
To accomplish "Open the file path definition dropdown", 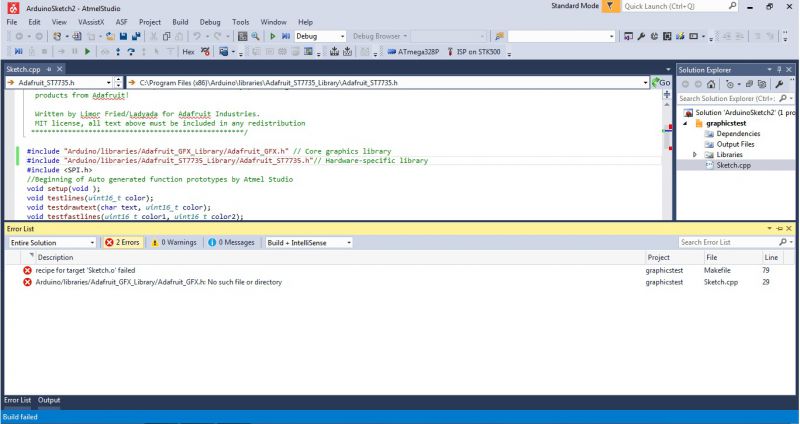I will coord(646,83).
